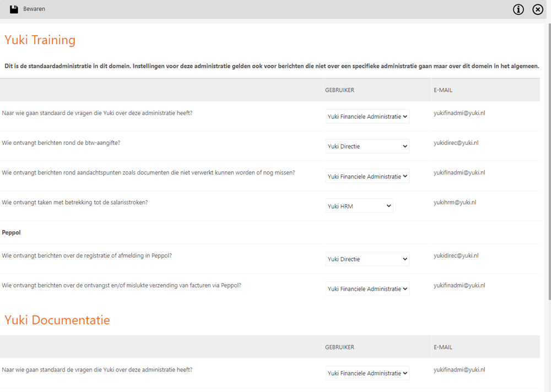Screen dimensions: 551x392
Task: Click question about btw-aangifte berichten
Action: pyautogui.click(x=61, y=143)
